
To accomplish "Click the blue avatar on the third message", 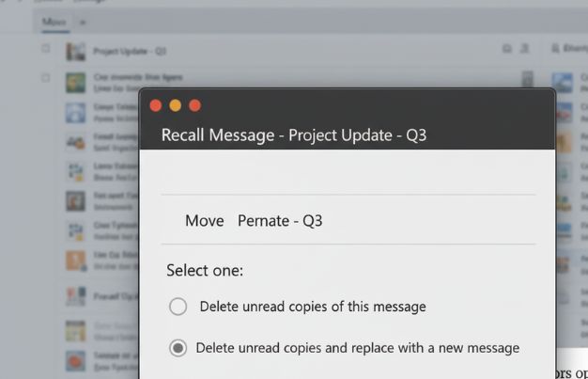I will pos(76,113).
